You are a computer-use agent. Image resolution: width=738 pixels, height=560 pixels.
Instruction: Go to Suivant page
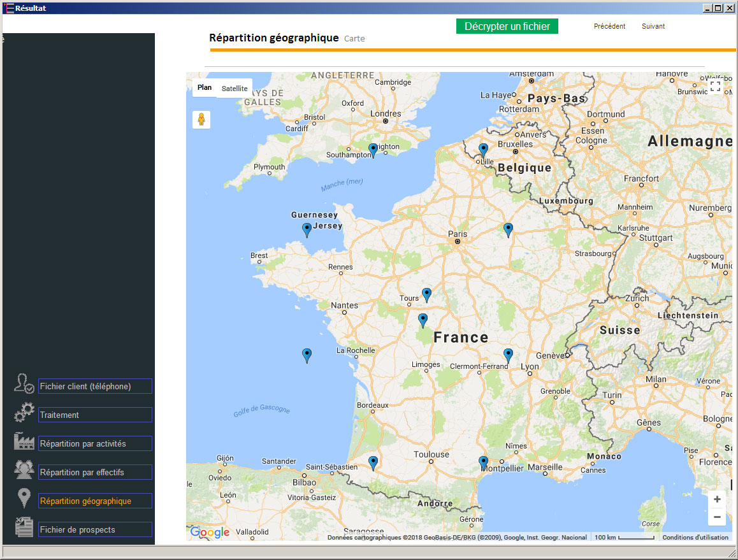click(653, 26)
